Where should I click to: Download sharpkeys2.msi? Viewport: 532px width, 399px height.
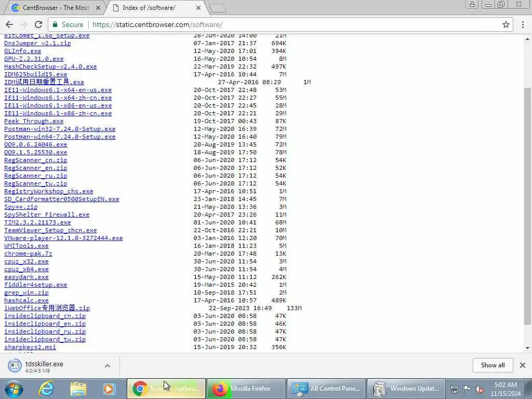(30, 348)
